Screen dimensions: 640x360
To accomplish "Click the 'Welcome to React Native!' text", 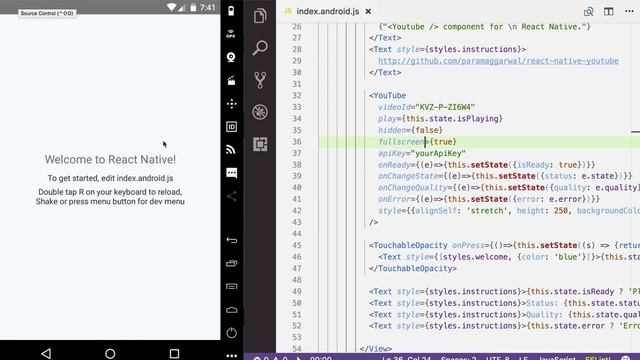I will click(x=110, y=160).
